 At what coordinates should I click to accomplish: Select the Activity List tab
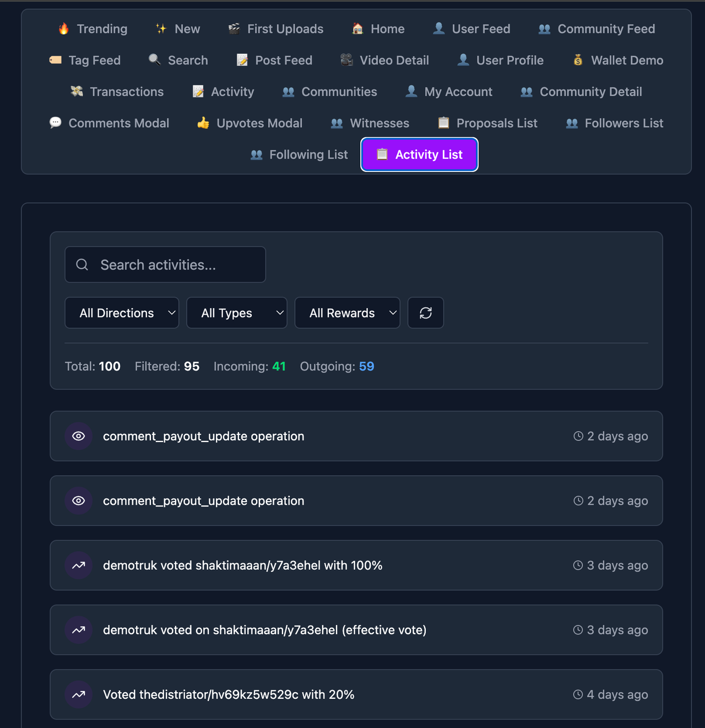(419, 155)
